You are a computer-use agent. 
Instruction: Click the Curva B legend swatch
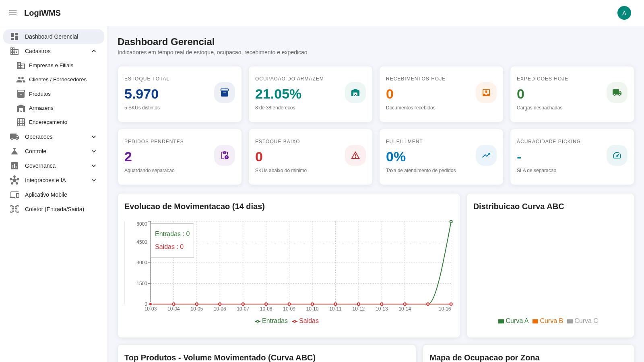535,321
